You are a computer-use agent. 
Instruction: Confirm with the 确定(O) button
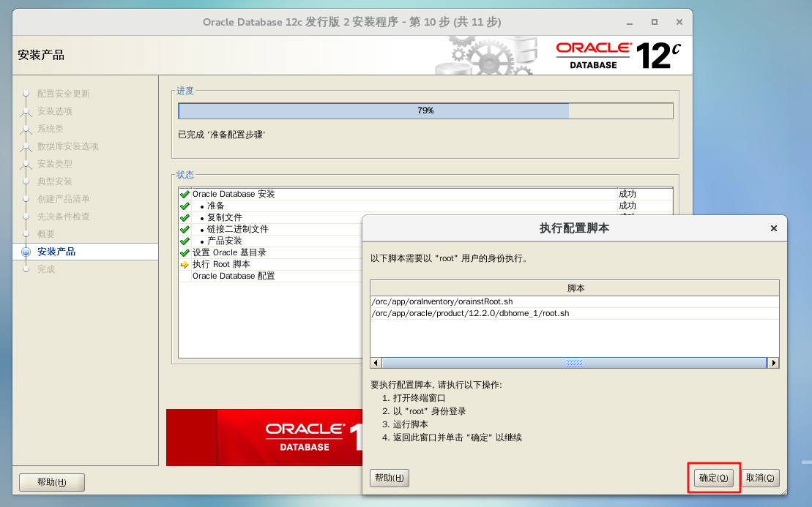pyautogui.click(x=714, y=478)
